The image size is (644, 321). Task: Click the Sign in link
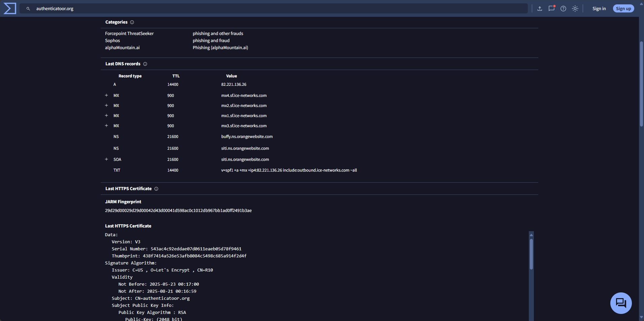pos(599,9)
